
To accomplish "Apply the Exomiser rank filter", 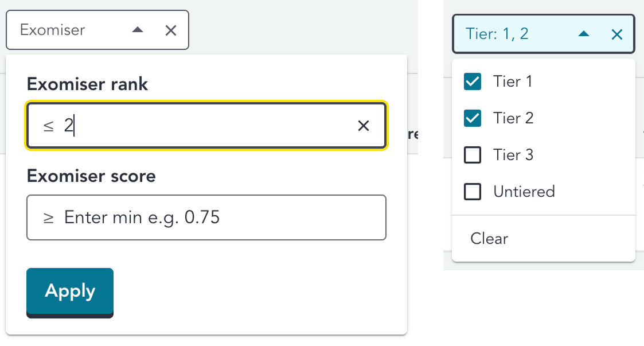I will tap(69, 291).
